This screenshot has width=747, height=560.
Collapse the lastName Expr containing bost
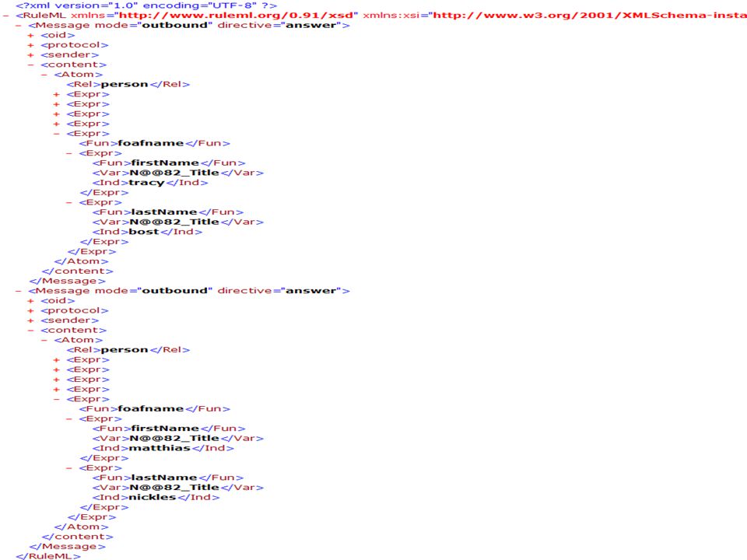coord(69,203)
